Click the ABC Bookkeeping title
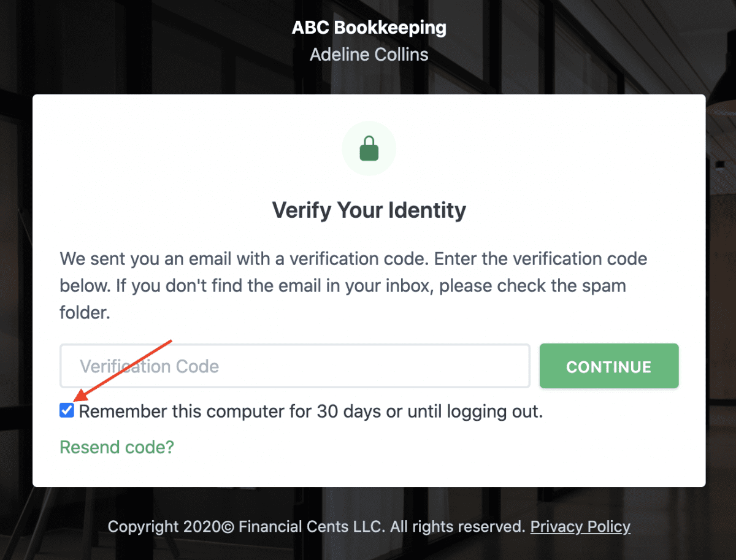The height and width of the screenshot is (560, 736). pos(369,28)
